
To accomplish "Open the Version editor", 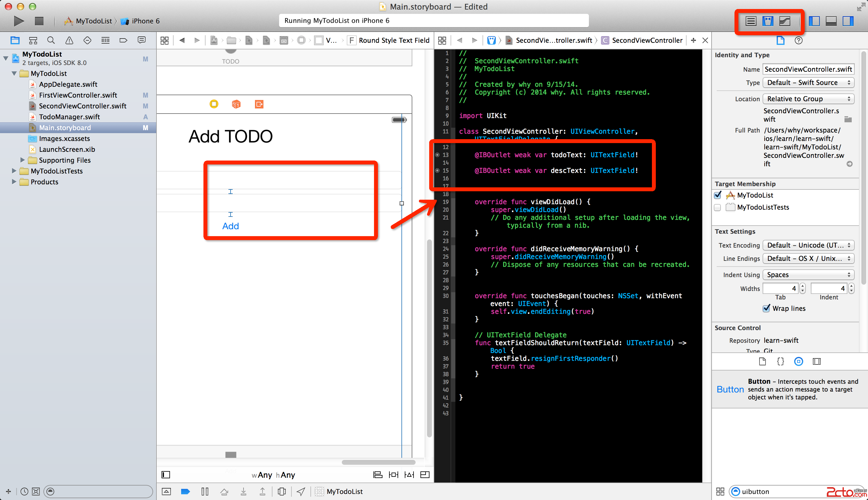I will [x=785, y=21].
